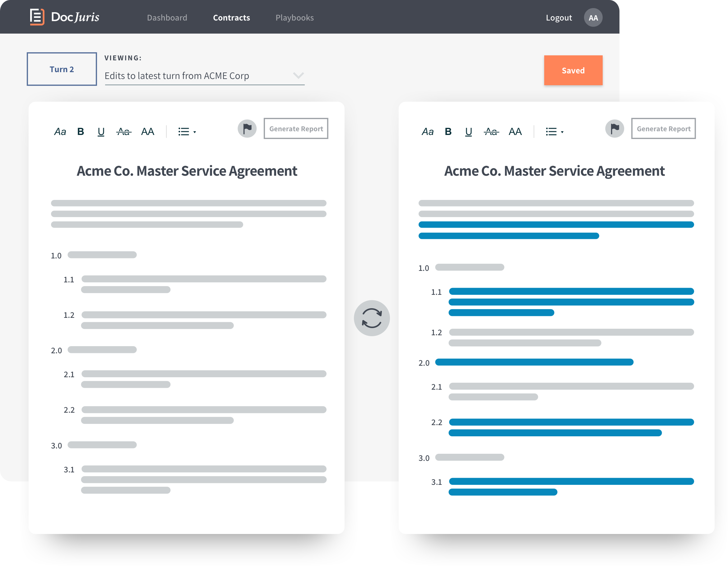Click section 2.2 in the left document
Screen dimensions: 728x566
(x=195, y=415)
